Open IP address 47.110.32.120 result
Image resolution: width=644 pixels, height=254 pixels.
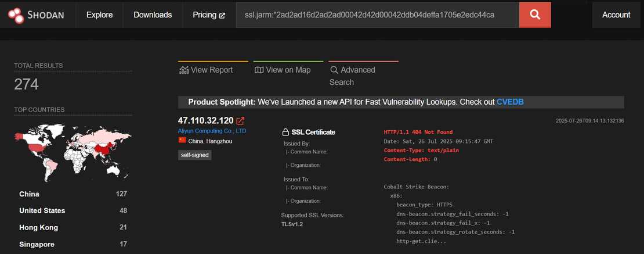pyautogui.click(x=205, y=121)
